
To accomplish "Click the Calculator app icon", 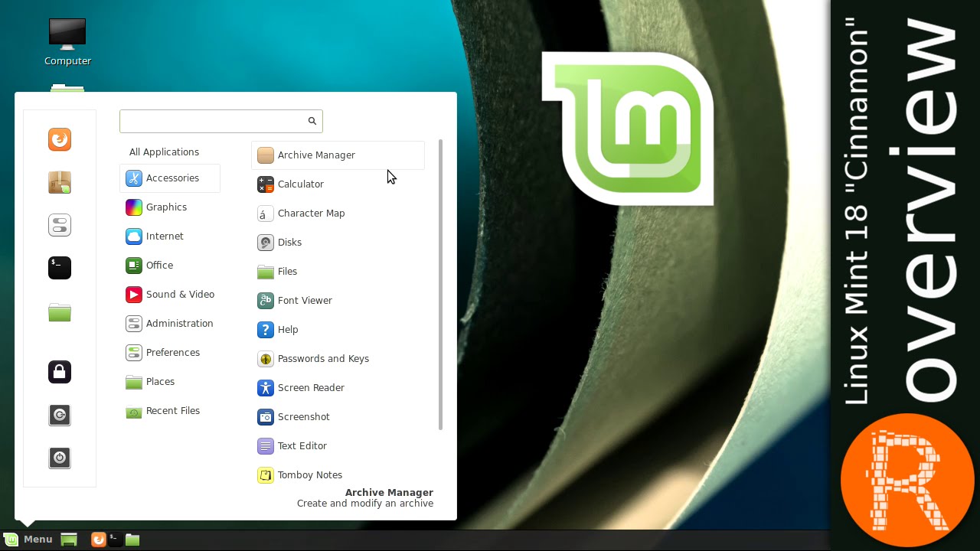I will pyautogui.click(x=266, y=184).
